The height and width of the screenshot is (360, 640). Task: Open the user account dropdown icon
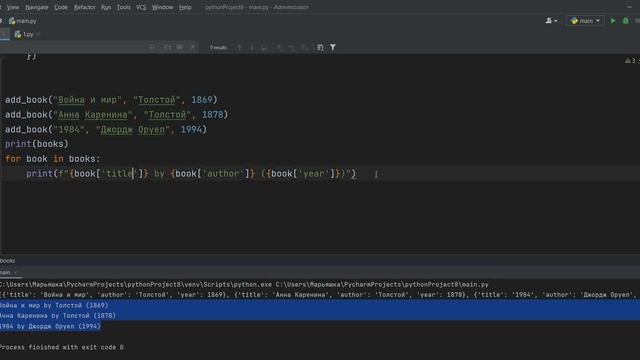click(x=551, y=20)
